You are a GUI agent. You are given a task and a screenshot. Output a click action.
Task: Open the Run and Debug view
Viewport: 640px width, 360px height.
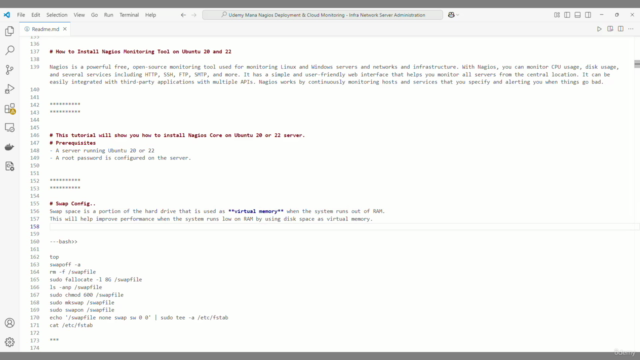tap(9, 89)
